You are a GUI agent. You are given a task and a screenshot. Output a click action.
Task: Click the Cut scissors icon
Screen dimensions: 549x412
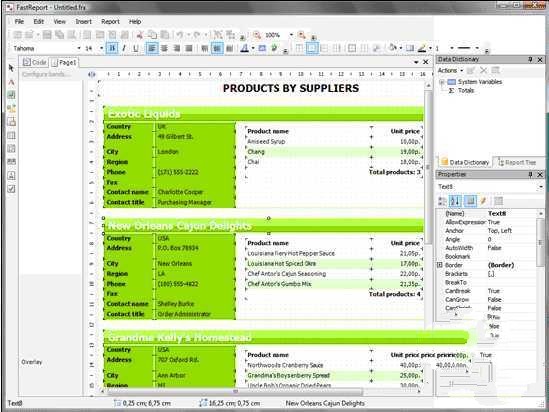[139, 35]
